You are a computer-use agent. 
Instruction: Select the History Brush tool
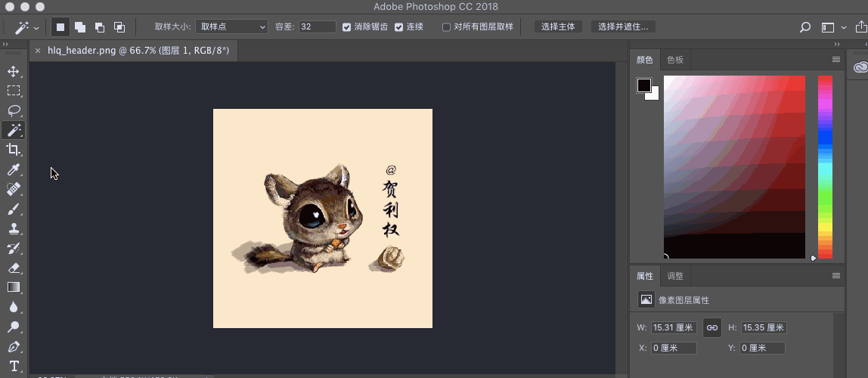pos(14,249)
